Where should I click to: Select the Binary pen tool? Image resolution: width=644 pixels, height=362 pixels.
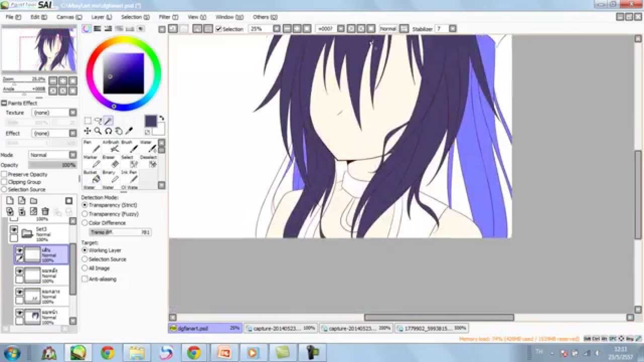110,176
